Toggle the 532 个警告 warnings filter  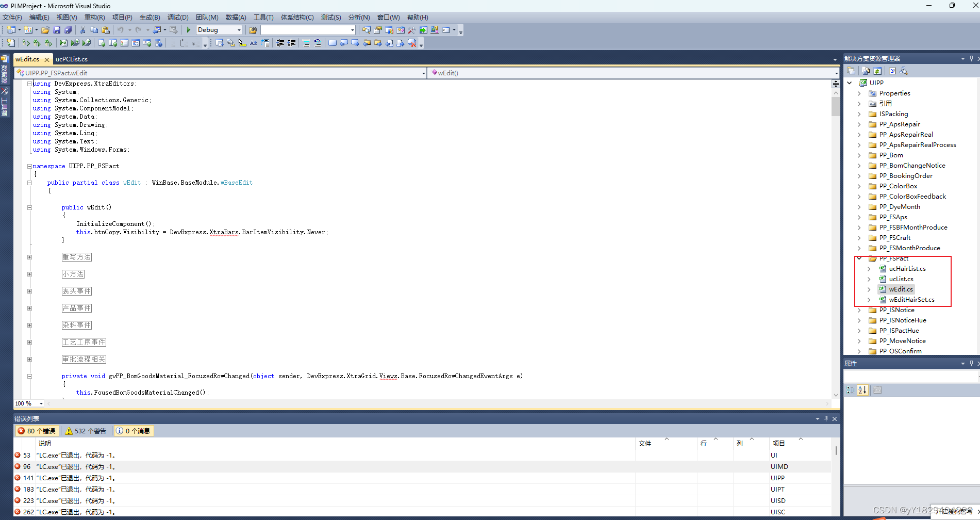(x=85, y=431)
